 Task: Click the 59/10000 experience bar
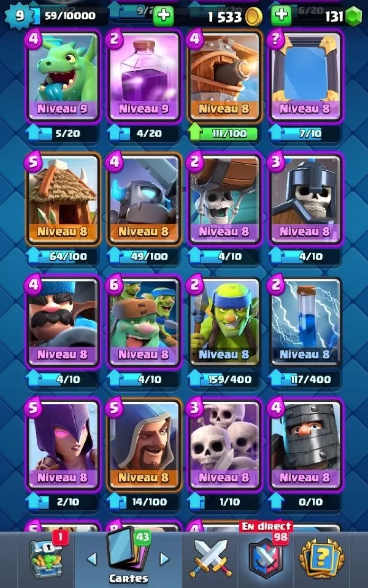71,16
